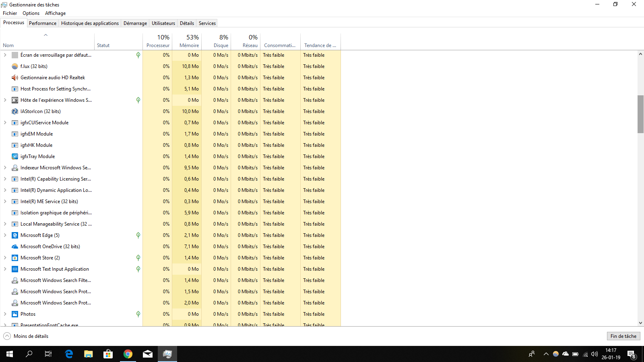Image resolution: width=644 pixels, height=362 pixels.
Task: Switch to the Performance tab
Action: [43, 23]
